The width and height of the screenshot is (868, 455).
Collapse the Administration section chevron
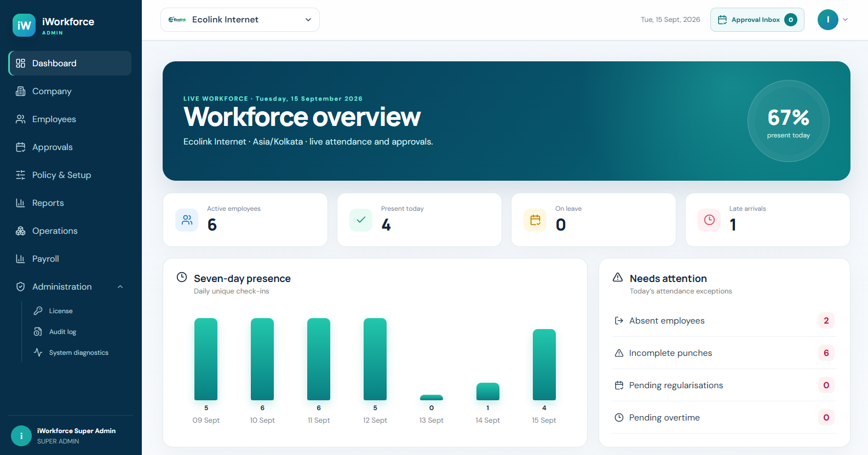click(120, 286)
